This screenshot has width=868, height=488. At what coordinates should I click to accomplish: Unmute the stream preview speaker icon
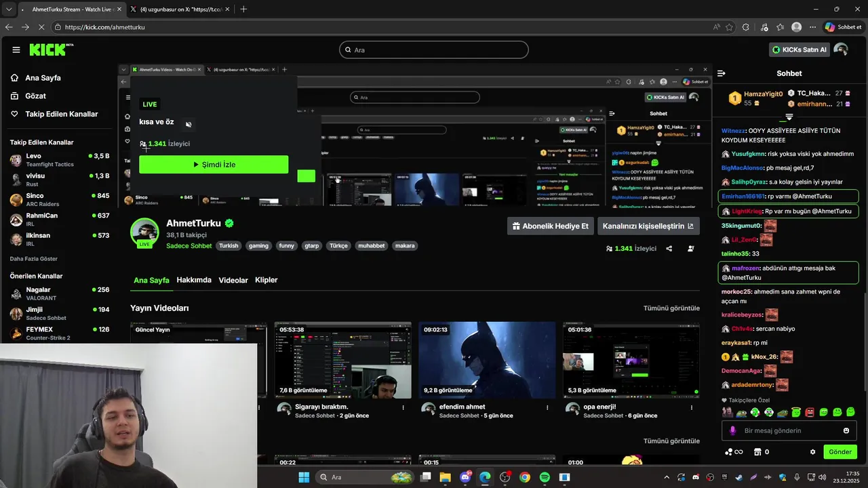pos(189,124)
